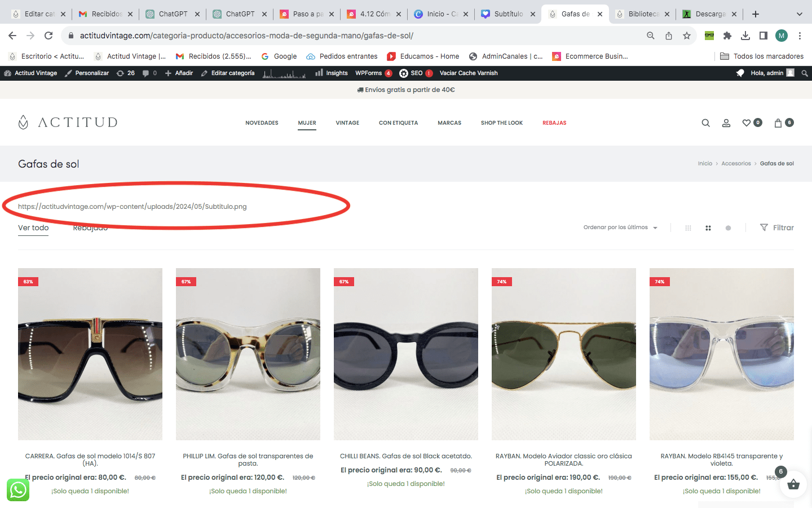Click Accesorios breadcrumb link
Image resolution: width=812 pixels, height=508 pixels.
[x=736, y=164]
